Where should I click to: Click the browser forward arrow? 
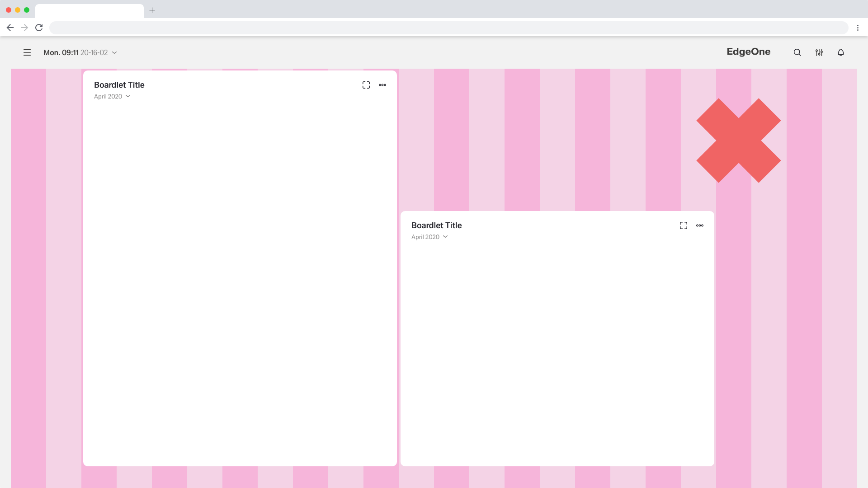[24, 28]
